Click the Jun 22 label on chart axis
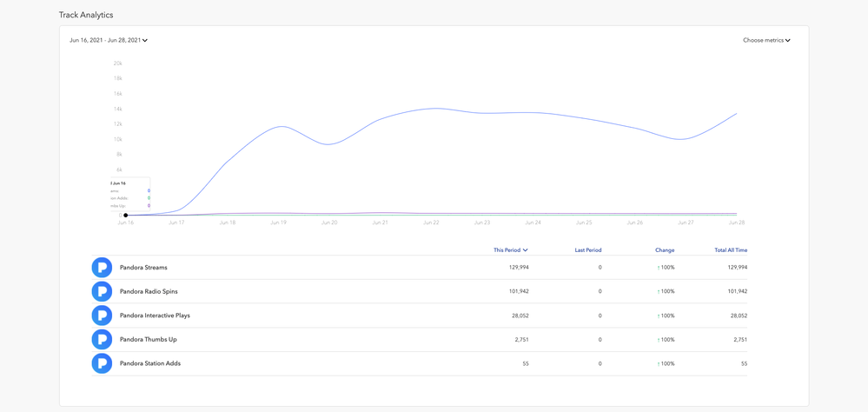The height and width of the screenshot is (412, 868). point(431,223)
